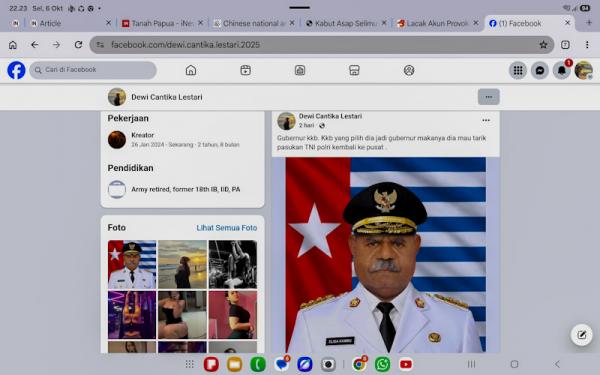The width and height of the screenshot is (600, 375).
Task: Reload the page with refresh icon
Action: [78, 45]
